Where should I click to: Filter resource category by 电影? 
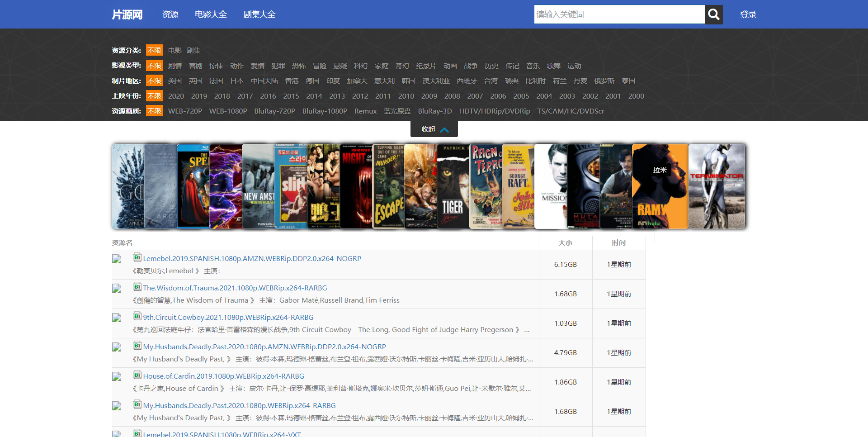pos(175,50)
